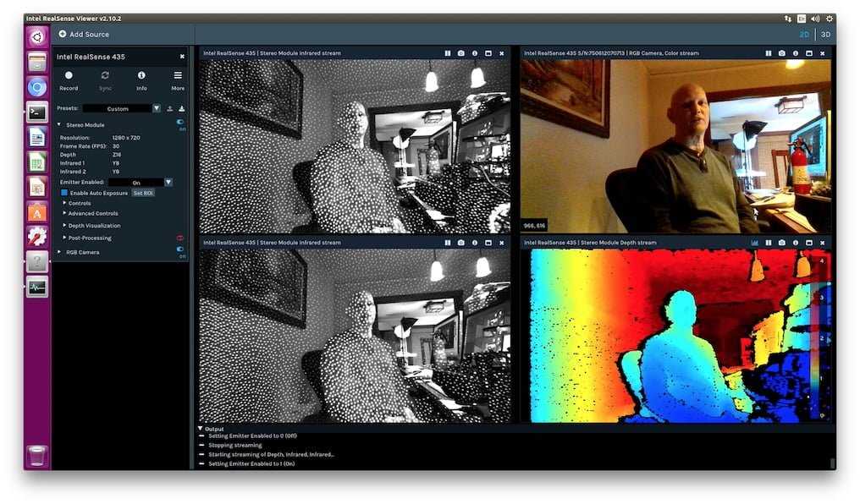Open the Emitter Enabled dropdown
The height and width of the screenshot is (504, 860).
(x=141, y=183)
